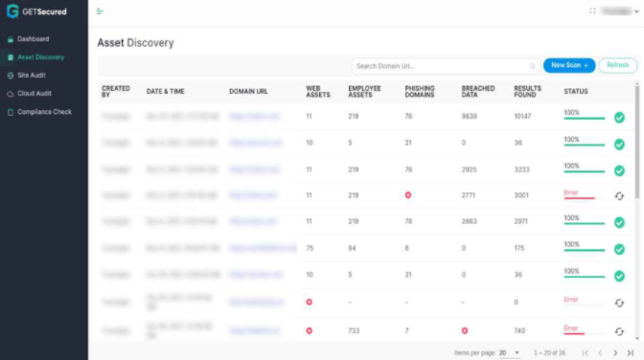
Task: Click the fullscreen icon in the top bar
Action: click(x=592, y=11)
